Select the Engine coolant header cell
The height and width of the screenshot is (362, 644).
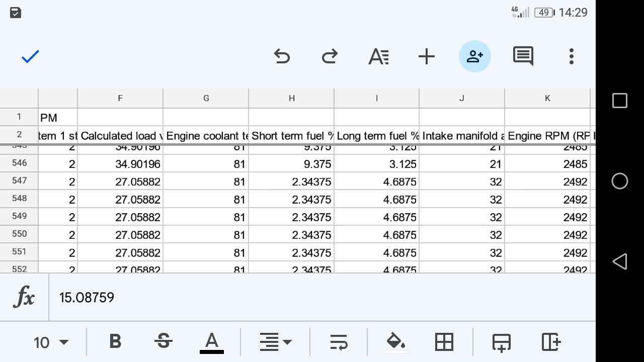[206, 135]
